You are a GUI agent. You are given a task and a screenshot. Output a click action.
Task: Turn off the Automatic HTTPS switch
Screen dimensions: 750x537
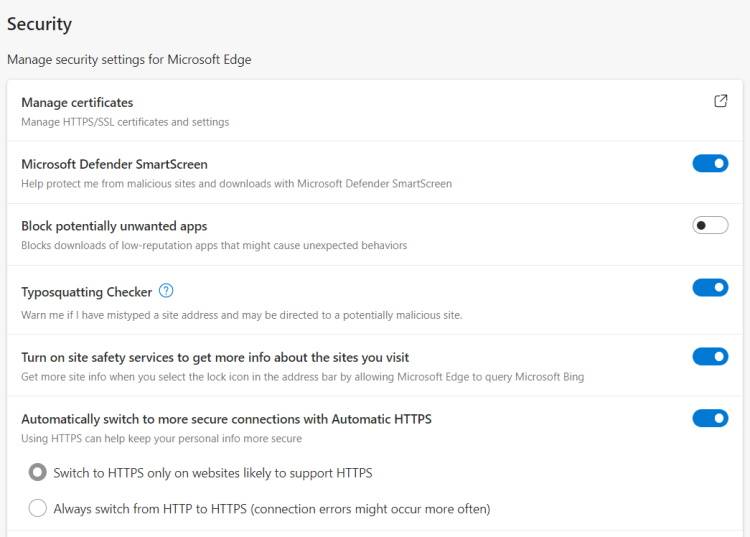(710, 418)
